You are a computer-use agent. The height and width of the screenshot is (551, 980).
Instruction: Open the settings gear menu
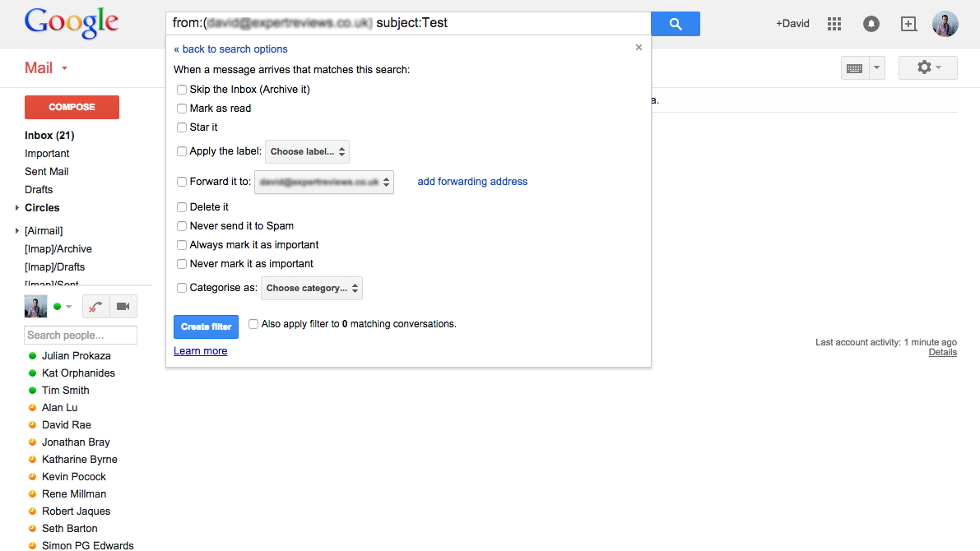pos(927,67)
